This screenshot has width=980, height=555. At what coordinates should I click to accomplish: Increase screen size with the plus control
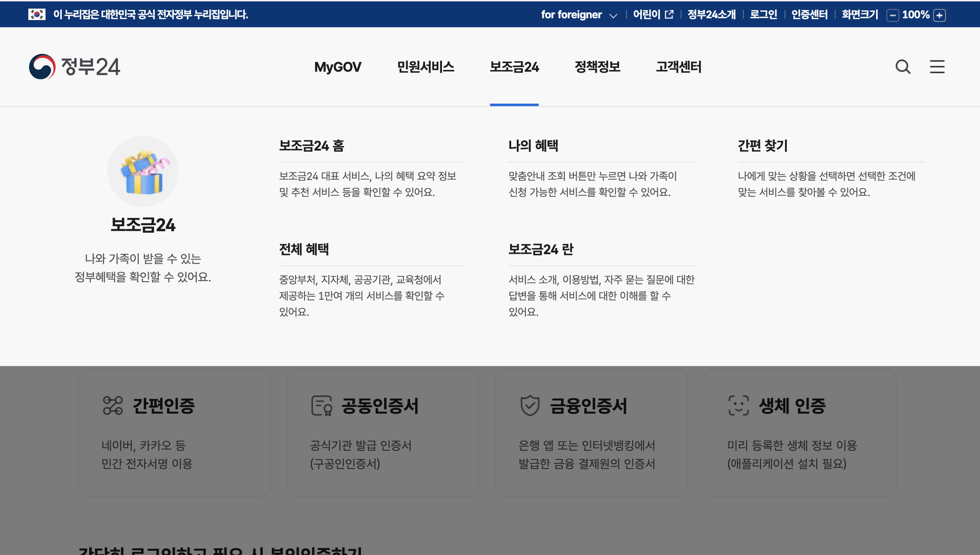(x=939, y=15)
